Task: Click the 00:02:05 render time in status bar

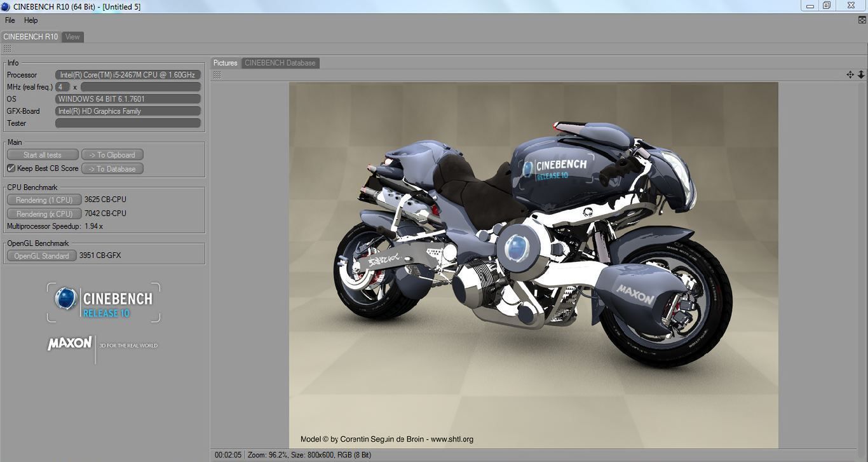Action: [228, 455]
